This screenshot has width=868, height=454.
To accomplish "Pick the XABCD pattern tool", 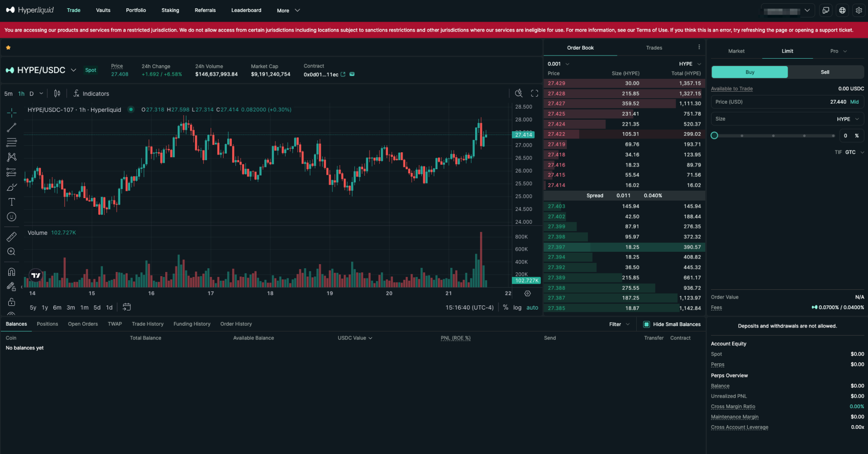I will (11, 157).
